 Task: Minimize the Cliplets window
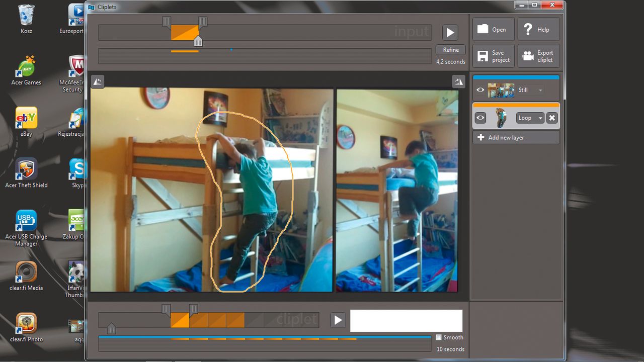click(522, 5)
